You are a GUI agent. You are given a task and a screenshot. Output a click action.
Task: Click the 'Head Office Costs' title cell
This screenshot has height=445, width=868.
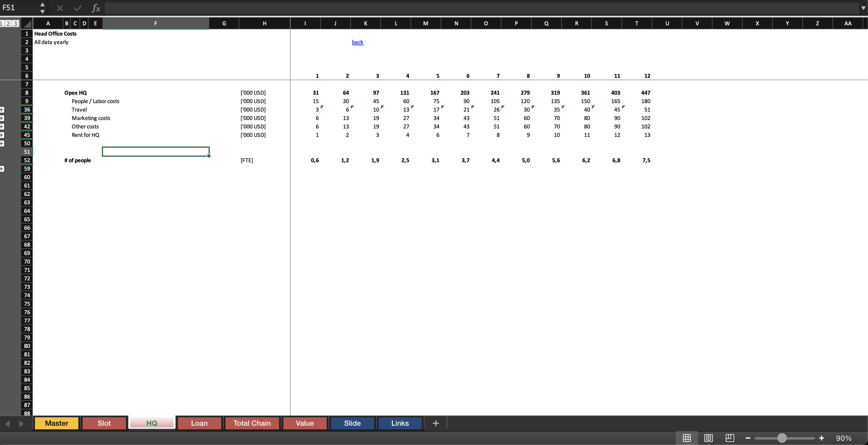coord(55,34)
